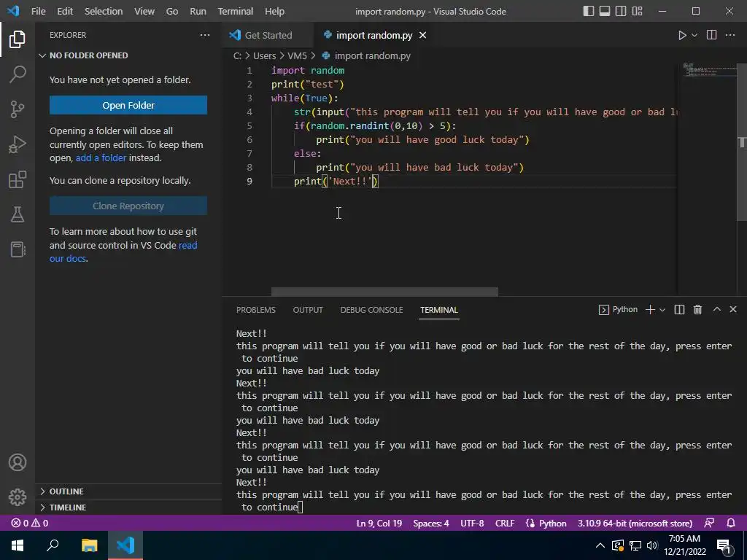This screenshot has width=747, height=560.
Task: Show errors and warnings in status bar
Action: [29, 523]
